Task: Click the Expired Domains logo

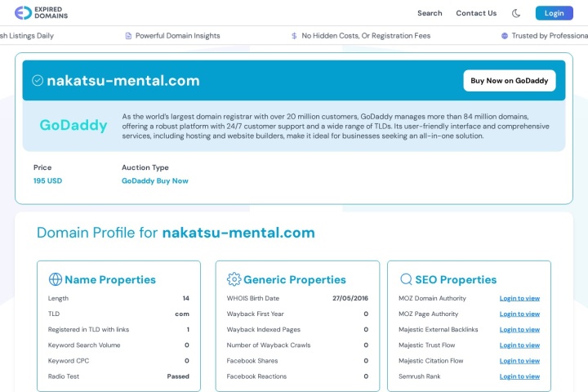Action: (x=42, y=13)
